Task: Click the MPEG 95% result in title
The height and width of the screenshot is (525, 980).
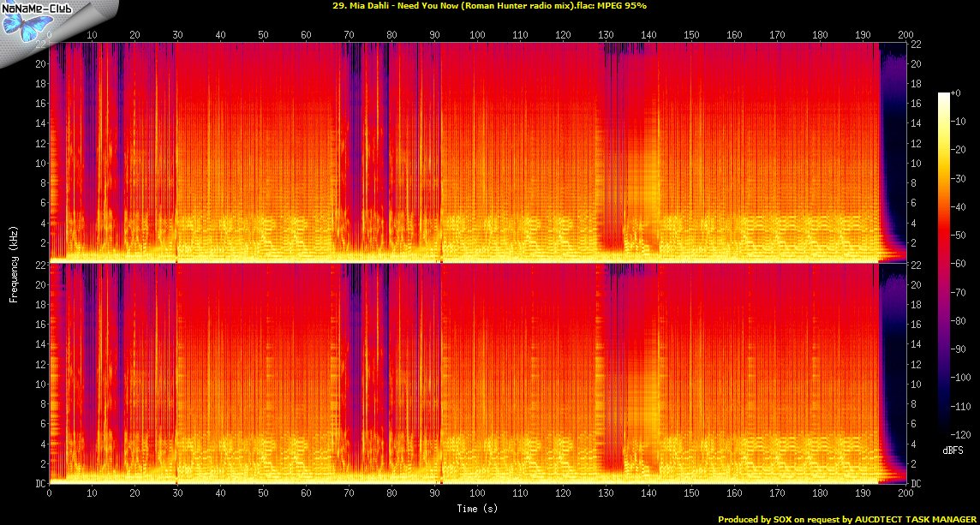Action: pyautogui.click(x=623, y=6)
